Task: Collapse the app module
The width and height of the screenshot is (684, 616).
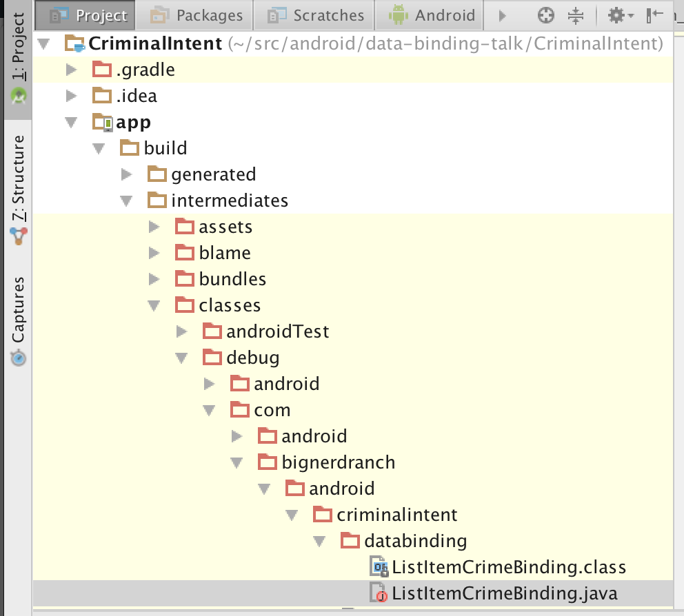Action: point(71,123)
